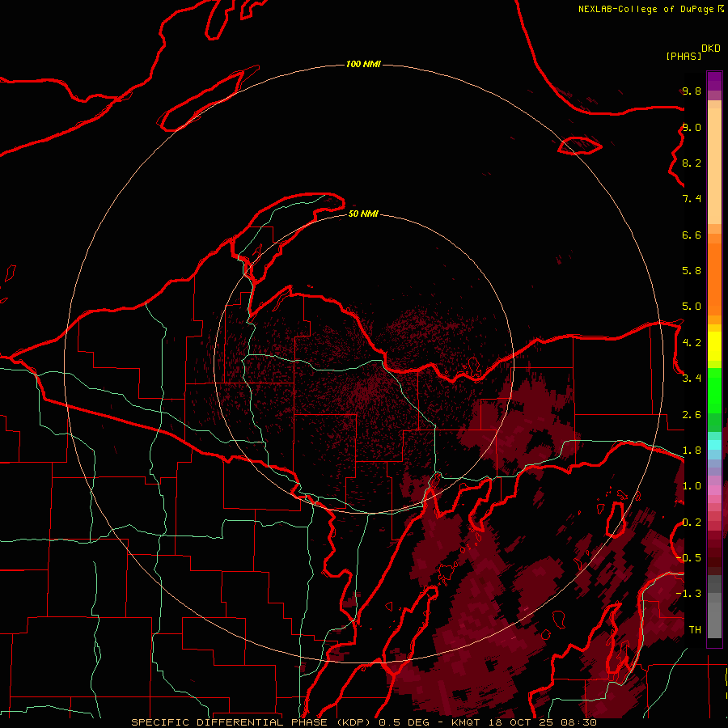Click the 5.8 value on color scale
728x728 pixels.
[x=692, y=271]
